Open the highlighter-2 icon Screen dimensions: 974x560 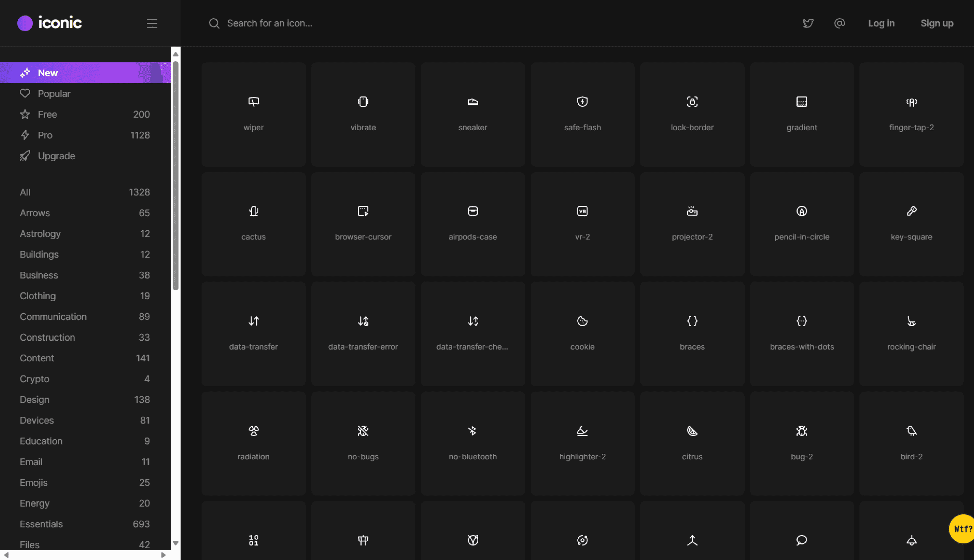pyautogui.click(x=582, y=443)
